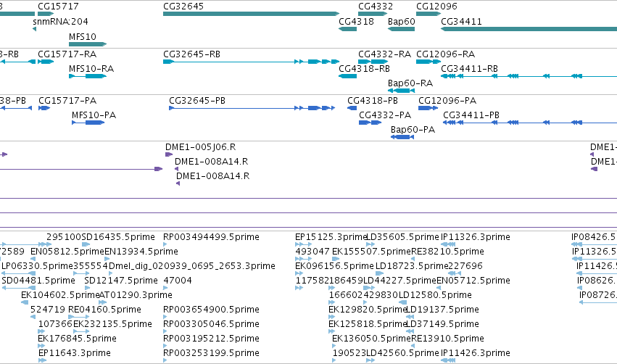Screen dimensions: 617x364
Task: Click the IP11426.3prime EST label
Action: pyautogui.click(x=476, y=353)
